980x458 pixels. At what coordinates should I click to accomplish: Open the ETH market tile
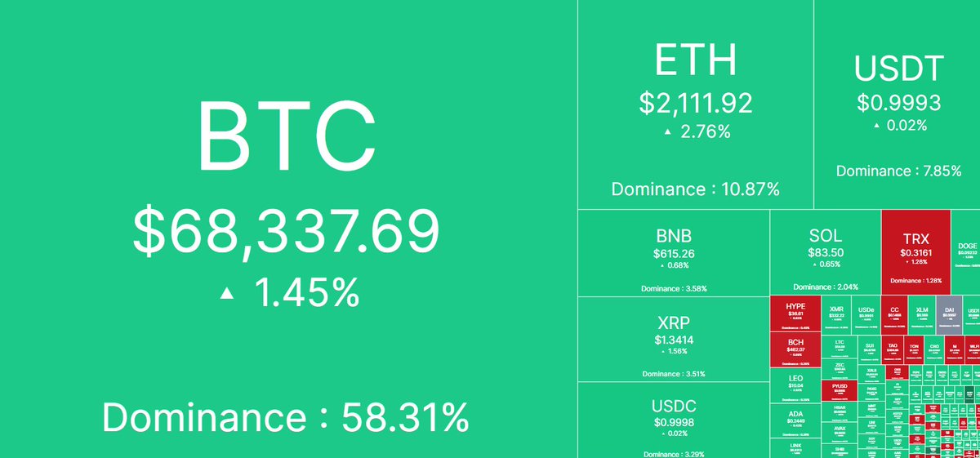[x=695, y=106]
